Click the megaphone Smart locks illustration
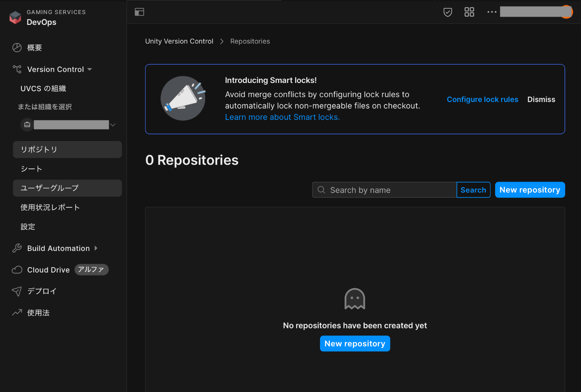The height and width of the screenshot is (392, 581). pyautogui.click(x=183, y=98)
